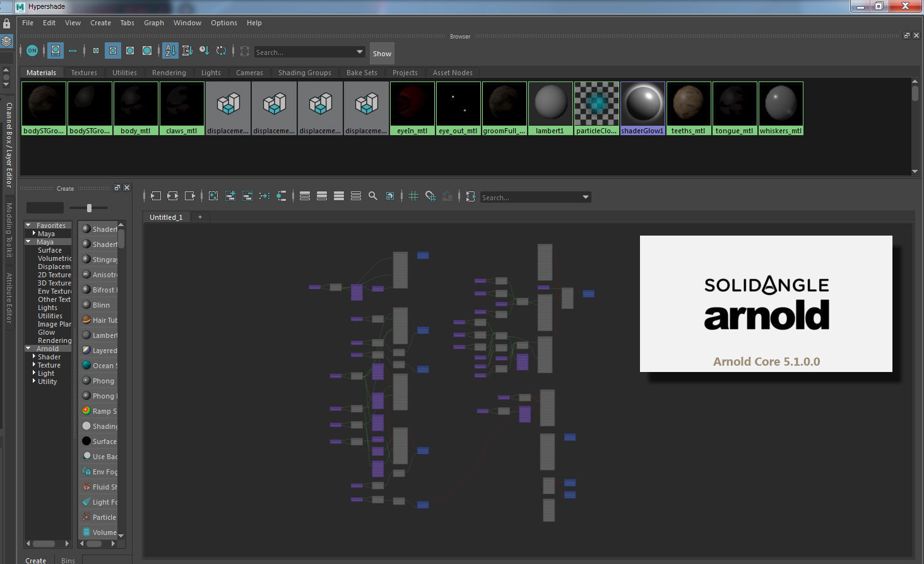924x564 pixels.
Task: Click the graph layout nodes icon
Action: [281, 196]
